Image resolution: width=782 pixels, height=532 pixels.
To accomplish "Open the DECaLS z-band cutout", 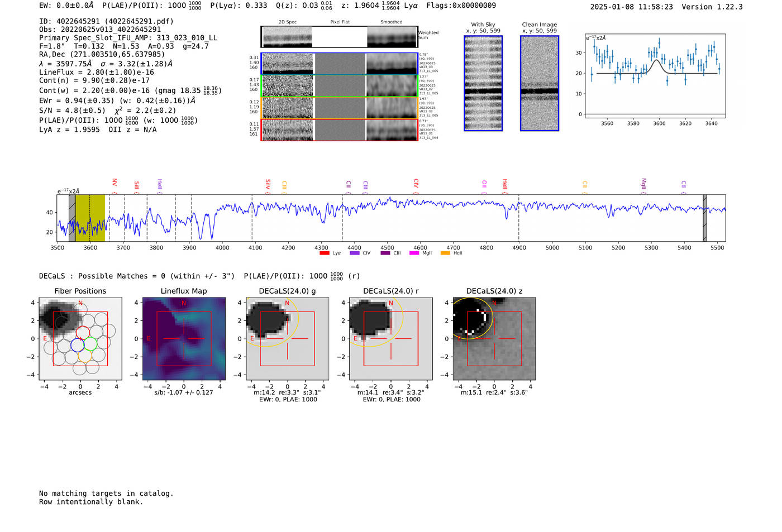I will click(x=494, y=339).
